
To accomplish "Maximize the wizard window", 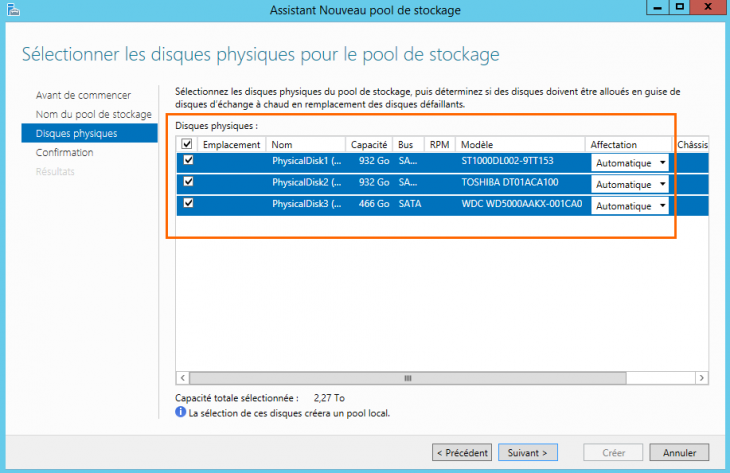I will click(680, 7).
